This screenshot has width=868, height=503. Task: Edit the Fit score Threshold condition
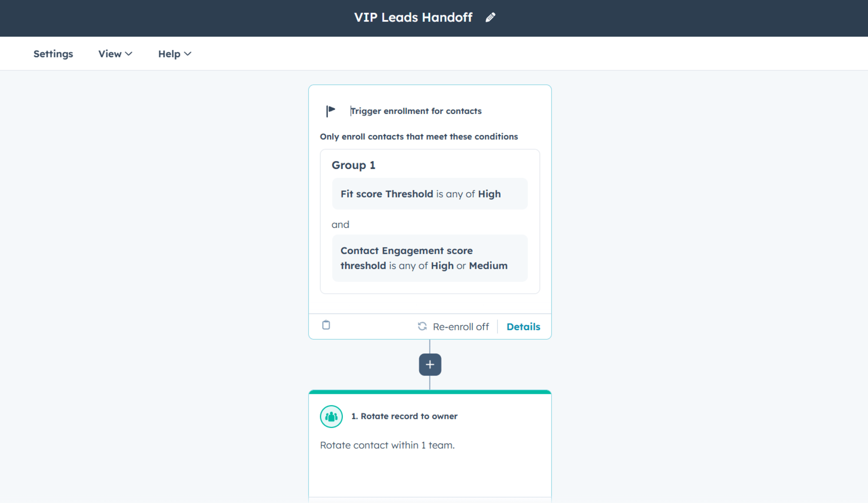click(430, 194)
